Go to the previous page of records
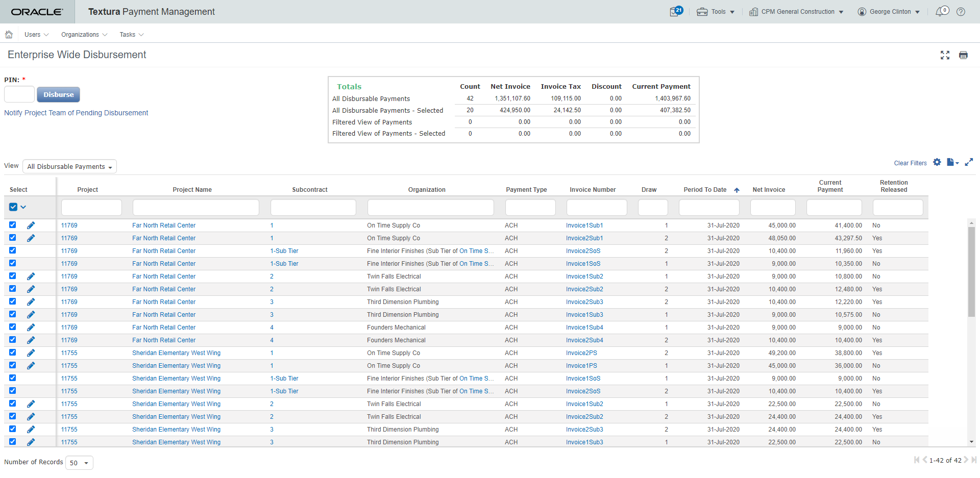The width and height of the screenshot is (980, 478). point(924,460)
